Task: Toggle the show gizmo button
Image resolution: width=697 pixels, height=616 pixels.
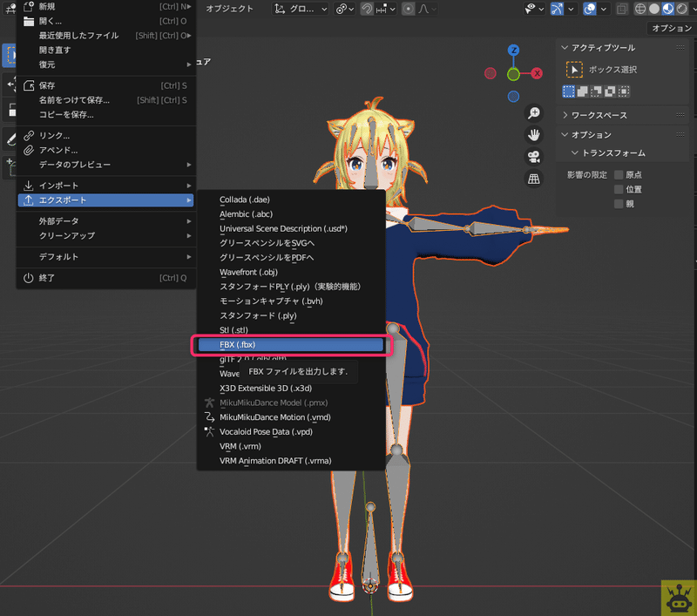Action: pyautogui.click(x=557, y=9)
